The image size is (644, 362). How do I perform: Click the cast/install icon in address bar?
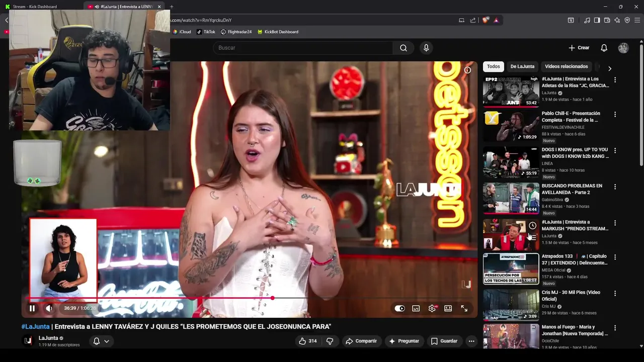click(461, 20)
